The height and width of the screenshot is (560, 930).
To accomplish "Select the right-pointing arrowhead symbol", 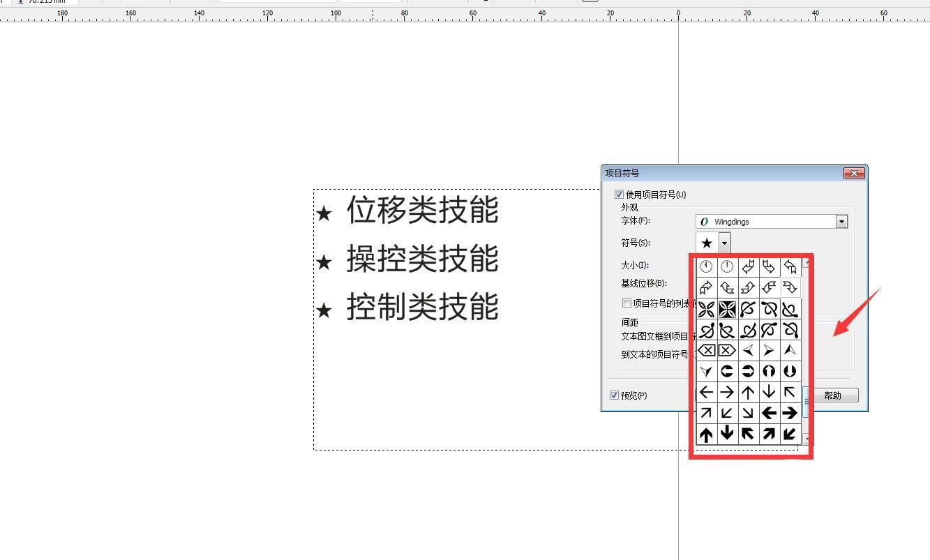I will [769, 350].
